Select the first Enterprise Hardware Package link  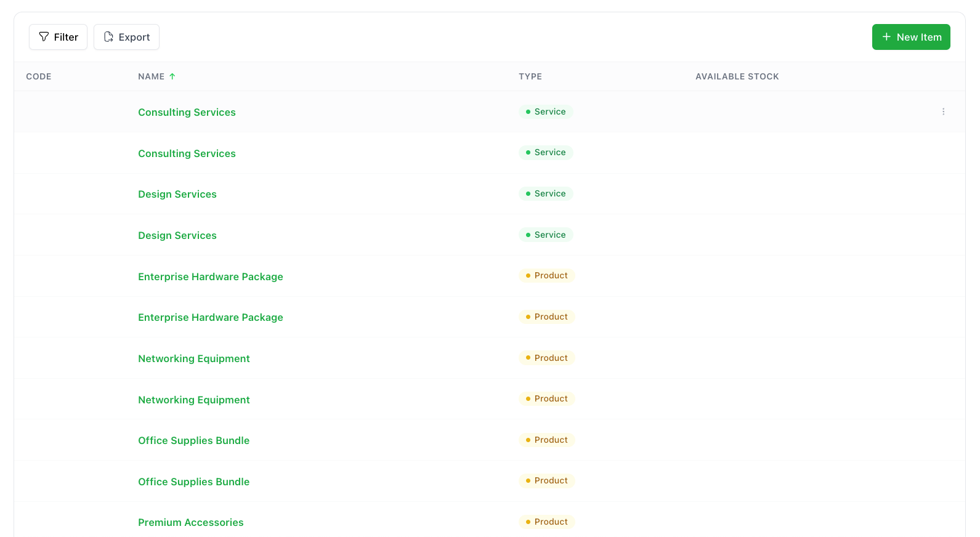coord(210,277)
